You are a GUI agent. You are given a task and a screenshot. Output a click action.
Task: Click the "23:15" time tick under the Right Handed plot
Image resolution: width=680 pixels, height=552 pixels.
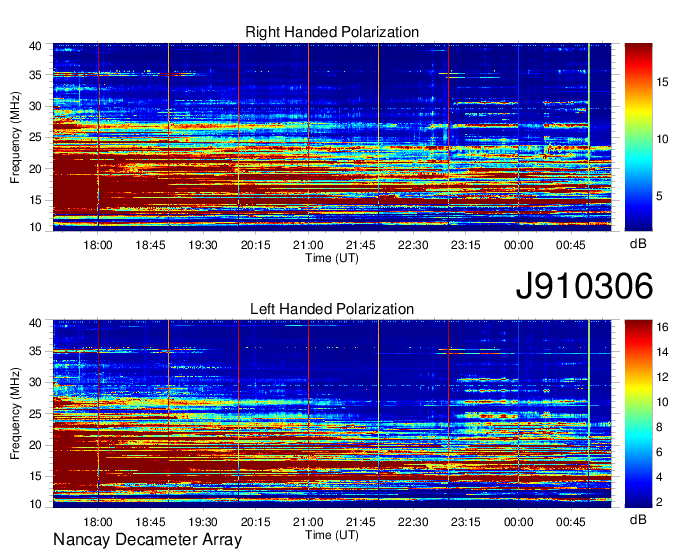coord(466,245)
